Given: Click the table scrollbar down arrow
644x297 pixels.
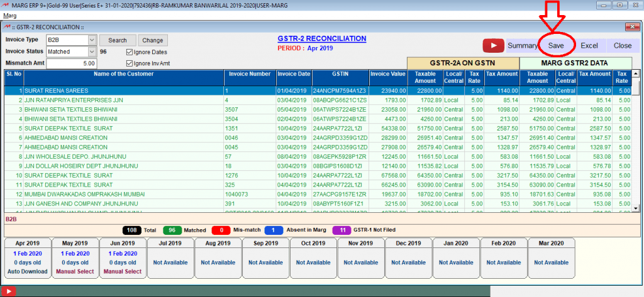Looking at the screenshot, I should pos(636,208).
